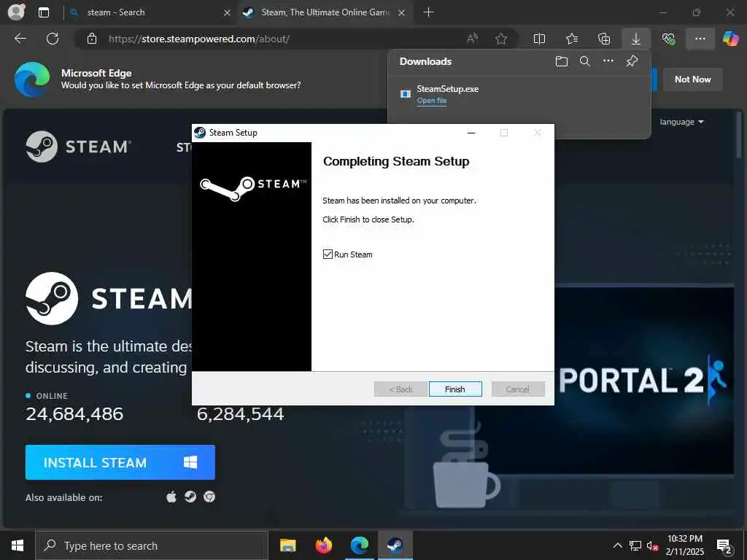The width and height of the screenshot is (747, 560).
Task: Open File Explorer from the taskbar
Action: click(x=287, y=545)
